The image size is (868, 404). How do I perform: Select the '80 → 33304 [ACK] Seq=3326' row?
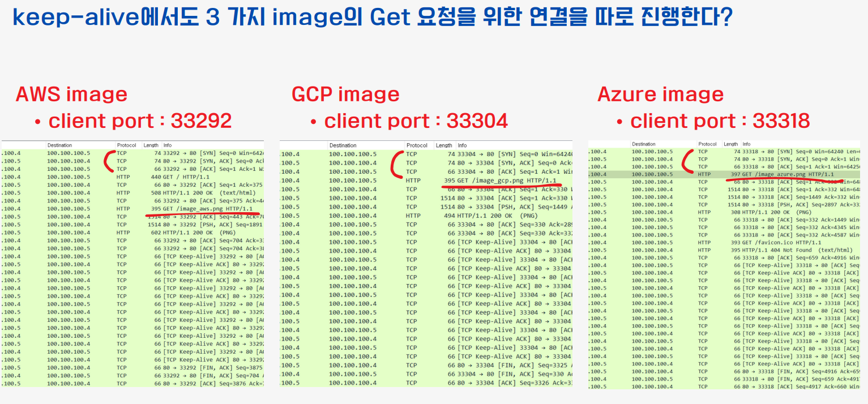point(426,383)
